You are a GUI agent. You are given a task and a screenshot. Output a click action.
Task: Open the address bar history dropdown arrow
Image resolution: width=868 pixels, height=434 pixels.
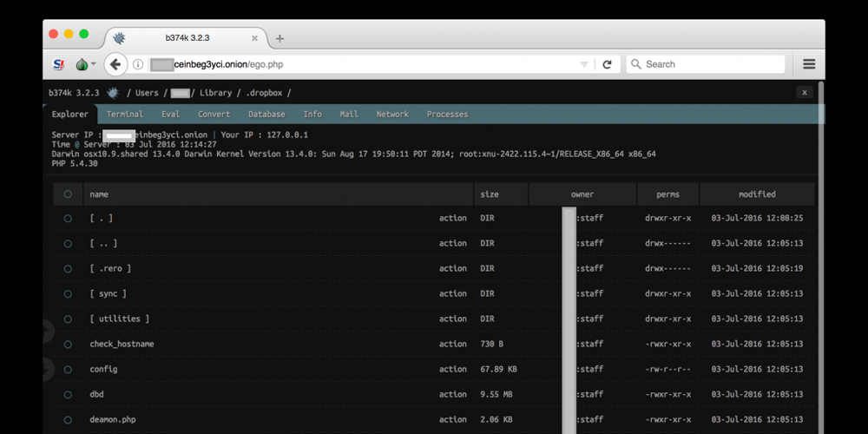tap(585, 64)
